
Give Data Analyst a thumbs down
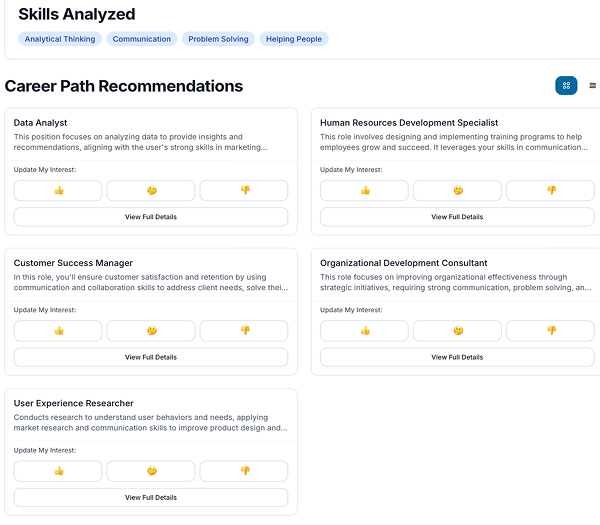[244, 191]
